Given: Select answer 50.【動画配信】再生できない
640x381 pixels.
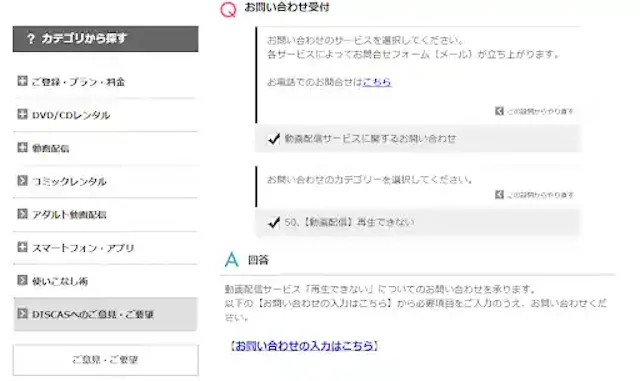Looking at the screenshot, I should [417, 223].
